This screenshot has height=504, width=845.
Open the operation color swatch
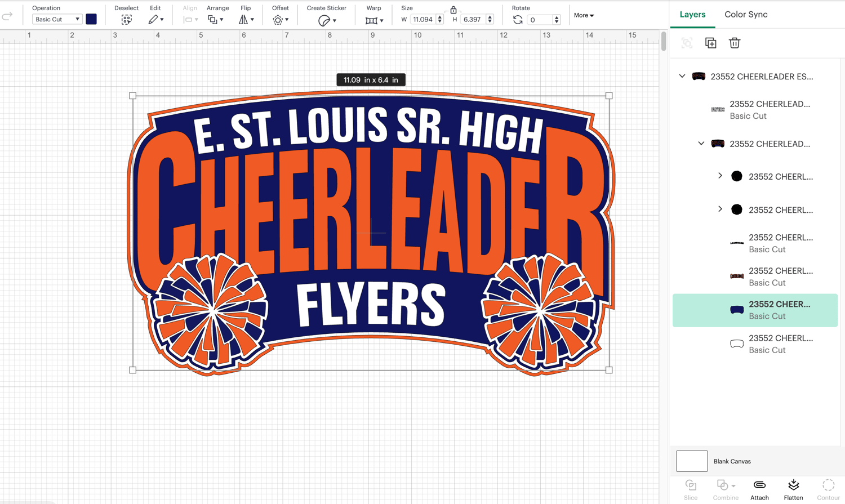click(x=91, y=19)
